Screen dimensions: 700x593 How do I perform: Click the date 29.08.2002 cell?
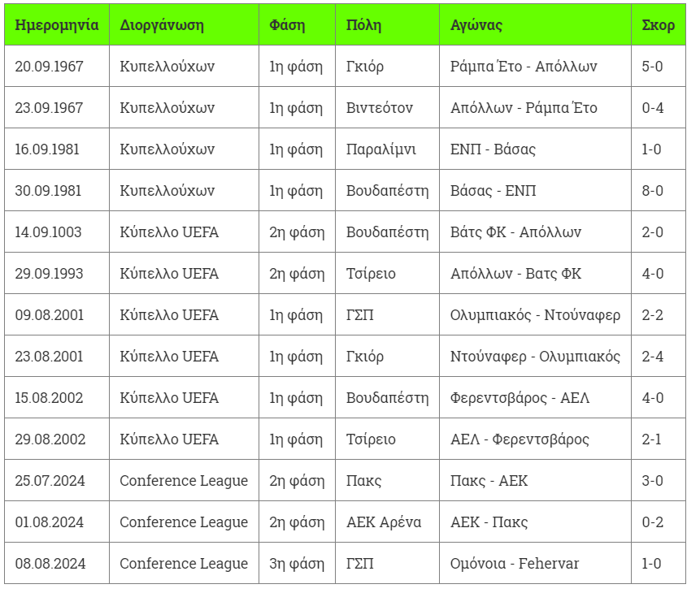tap(50, 439)
